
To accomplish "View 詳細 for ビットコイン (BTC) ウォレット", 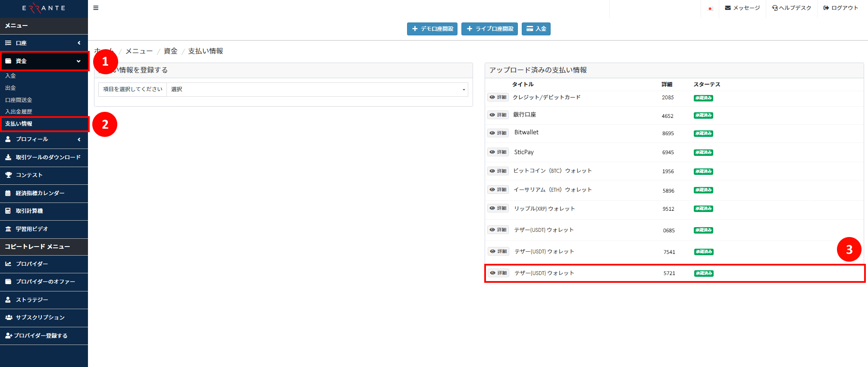I will 498,171.
